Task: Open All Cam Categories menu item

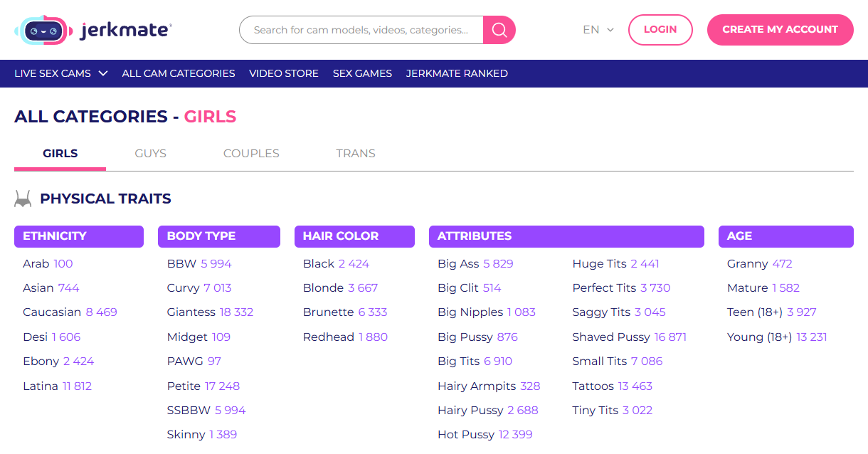Action: point(178,73)
